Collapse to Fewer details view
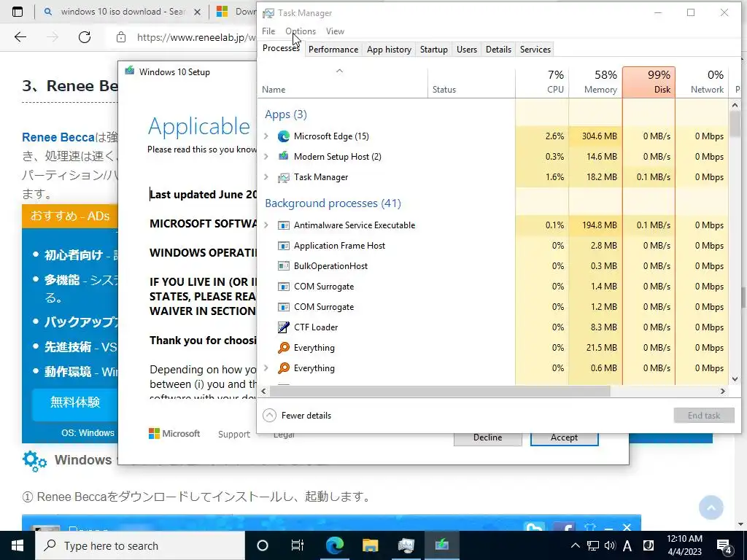The image size is (747, 560). (x=297, y=415)
